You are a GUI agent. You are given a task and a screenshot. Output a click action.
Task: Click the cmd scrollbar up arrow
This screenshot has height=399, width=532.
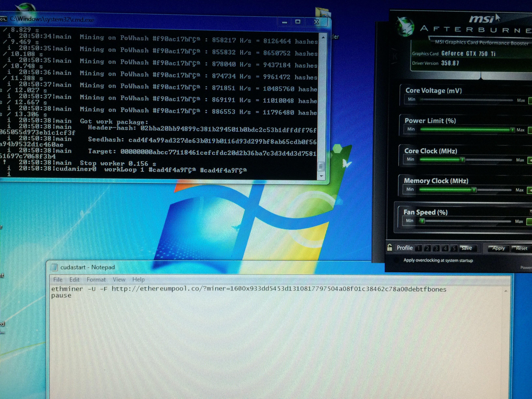point(323,37)
